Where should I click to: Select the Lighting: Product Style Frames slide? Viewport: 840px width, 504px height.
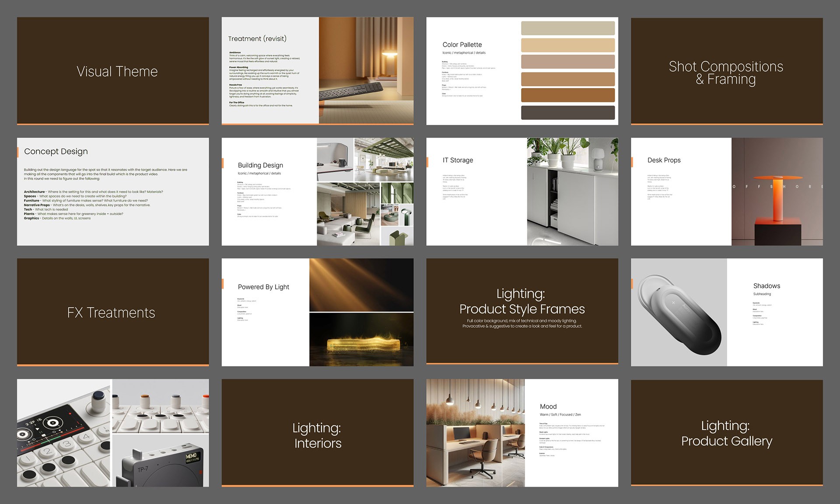[x=521, y=312]
